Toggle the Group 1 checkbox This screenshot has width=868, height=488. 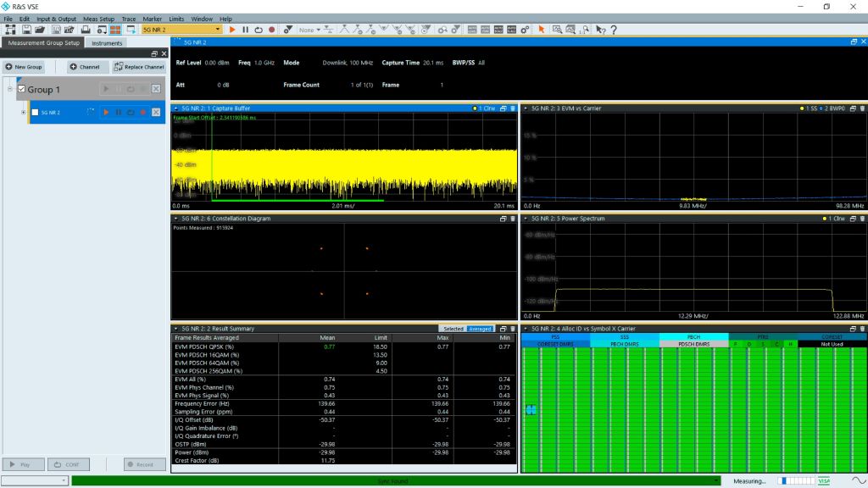pos(21,89)
